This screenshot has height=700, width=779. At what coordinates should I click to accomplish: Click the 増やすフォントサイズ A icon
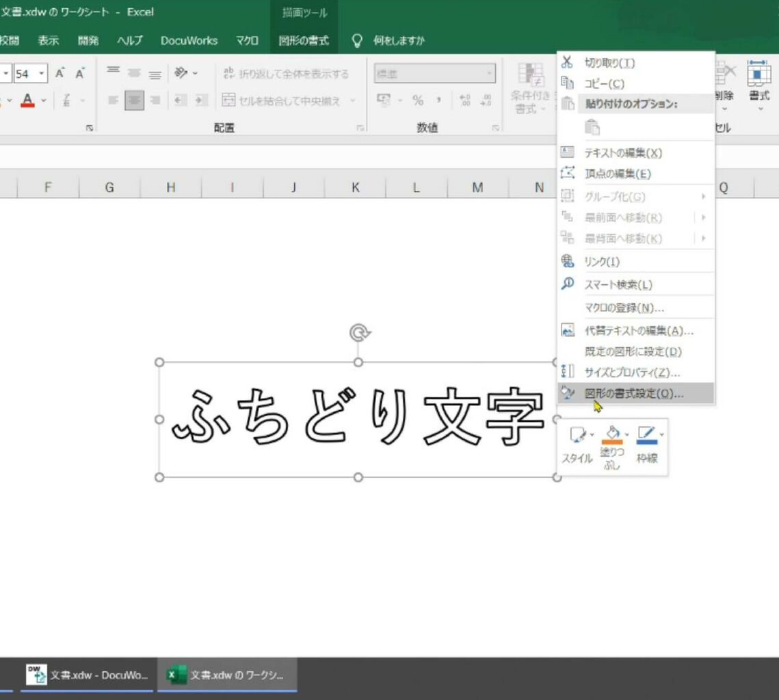point(60,72)
